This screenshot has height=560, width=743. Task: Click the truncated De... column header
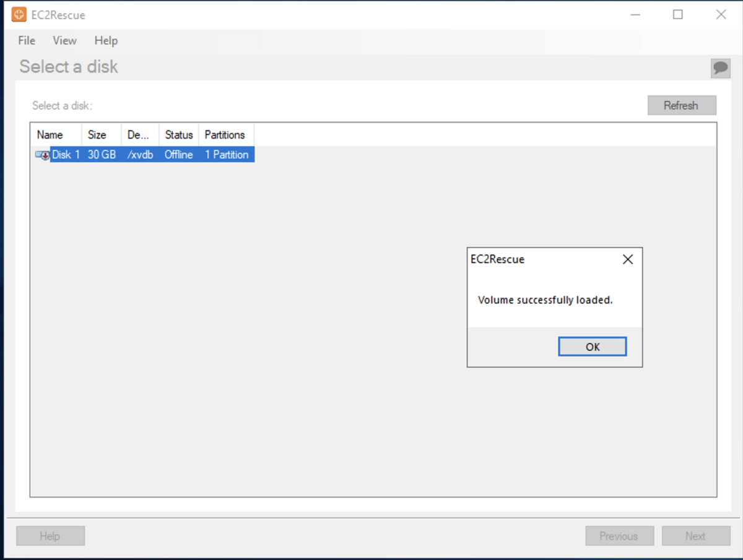(x=140, y=135)
